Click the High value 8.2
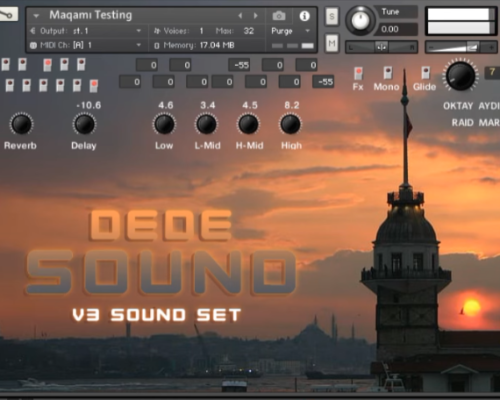 tap(292, 105)
